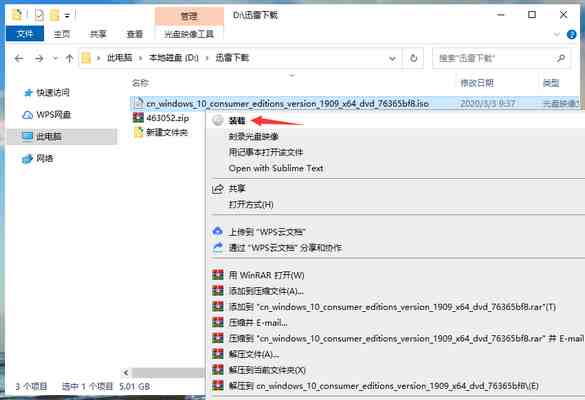Screen dimensions: 585x400
Task: Open with WinRAR (W) entry
Action: tap(266, 275)
